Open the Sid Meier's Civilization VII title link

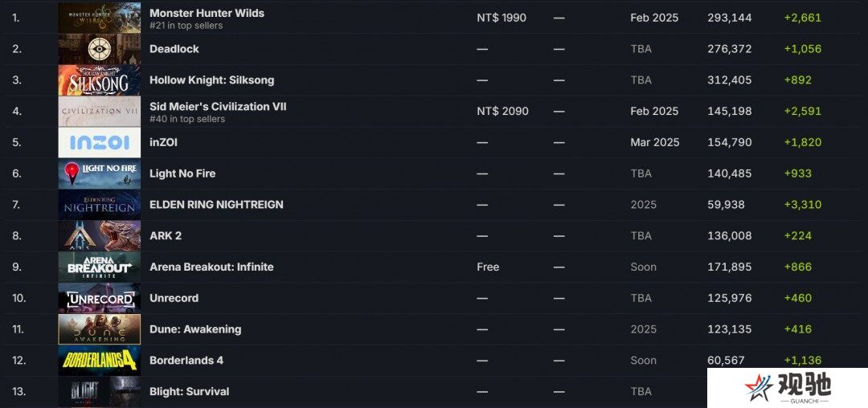tap(218, 106)
